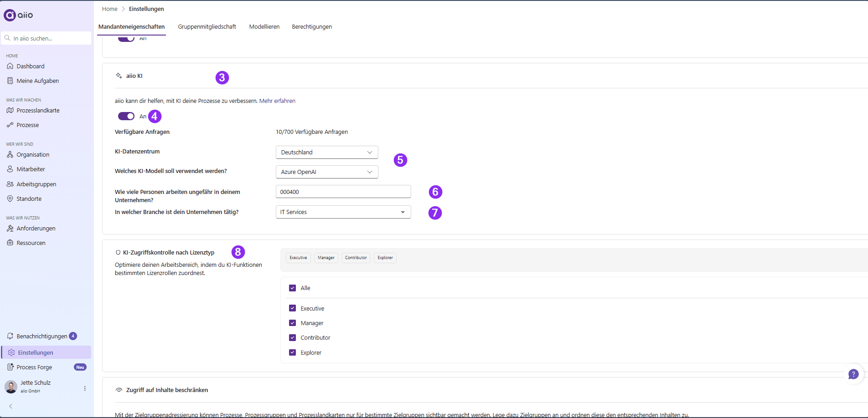Click the Contributor license tag
Viewport: 868px width, 418px height.
[356, 258]
